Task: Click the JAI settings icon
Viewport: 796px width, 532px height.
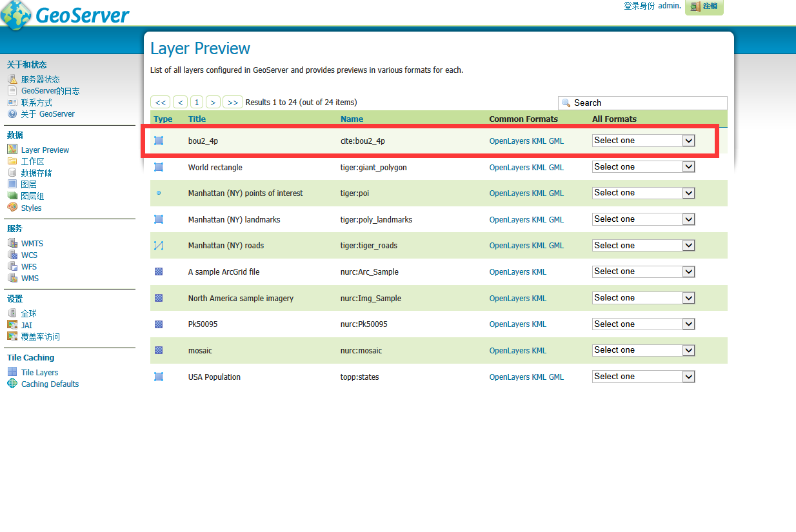Action: 12,325
